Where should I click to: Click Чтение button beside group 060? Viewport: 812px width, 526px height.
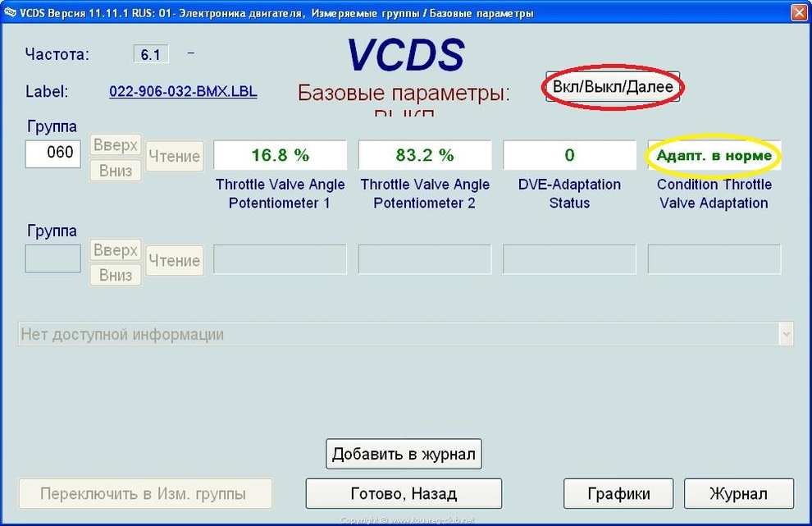tap(175, 156)
